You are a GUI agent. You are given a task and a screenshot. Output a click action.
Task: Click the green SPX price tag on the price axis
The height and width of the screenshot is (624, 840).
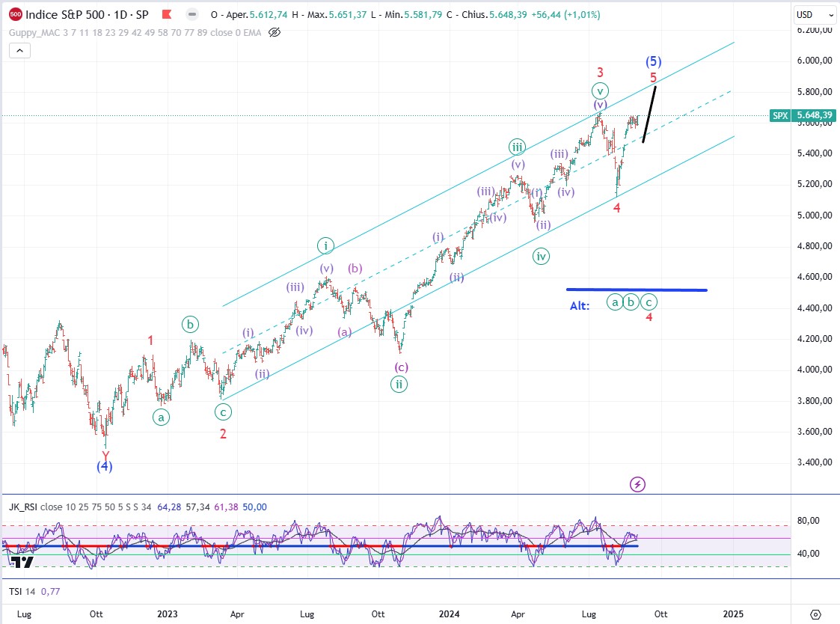[x=803, y=115]
